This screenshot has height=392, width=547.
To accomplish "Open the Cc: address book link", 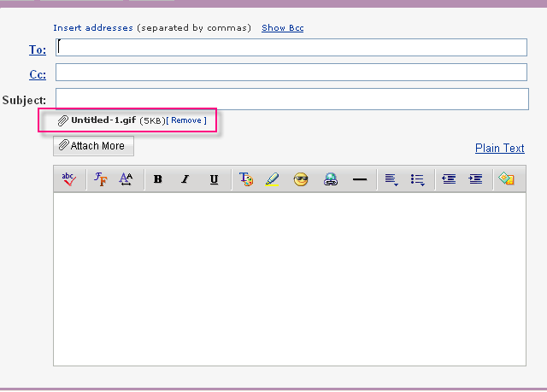I will 38,74.
